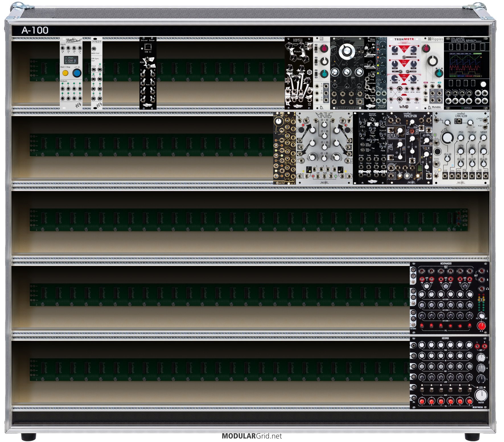This screenshot has width=504, height=442.
Task: Turn the Color knob on Mimeophon
Action: [x=426, y=154]
